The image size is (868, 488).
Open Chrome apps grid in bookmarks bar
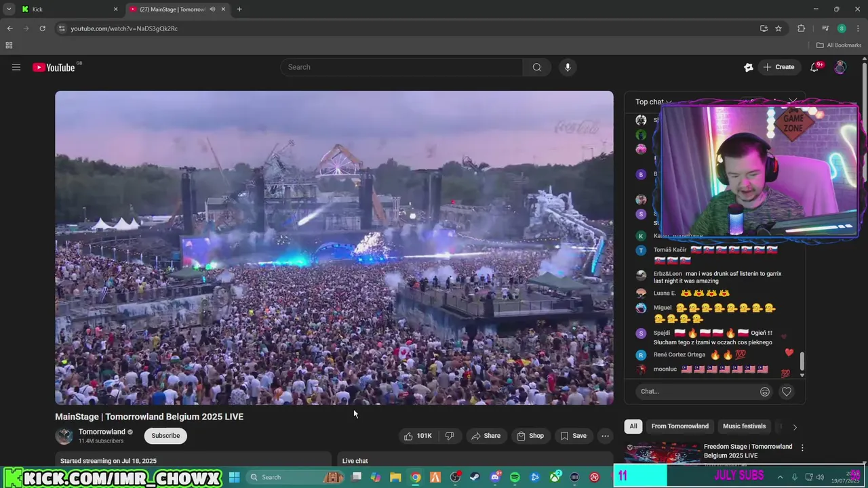[x=9, y=45]
